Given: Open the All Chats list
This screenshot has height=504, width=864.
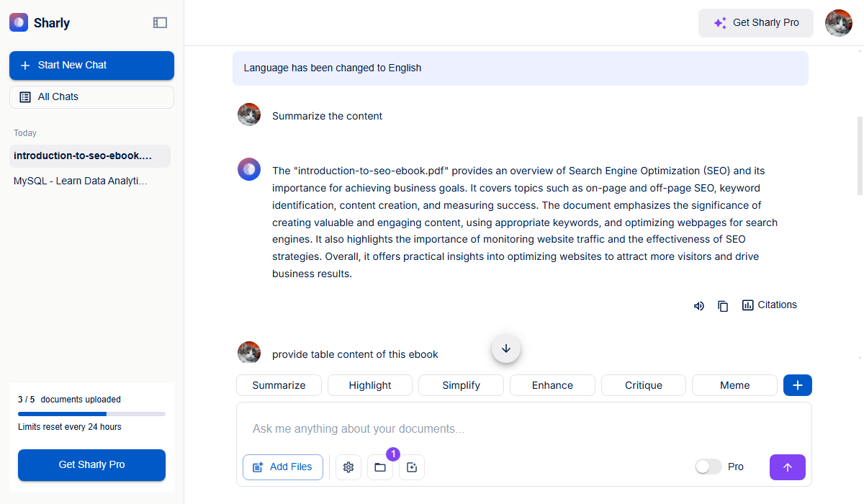Looking at the screenshot, I should (x=91, y=97).
